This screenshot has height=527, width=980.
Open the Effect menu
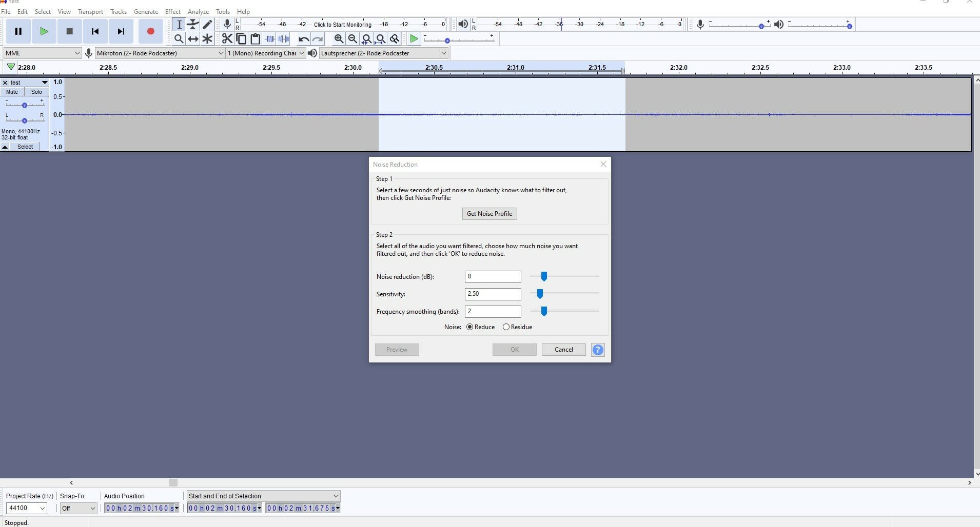173,11
